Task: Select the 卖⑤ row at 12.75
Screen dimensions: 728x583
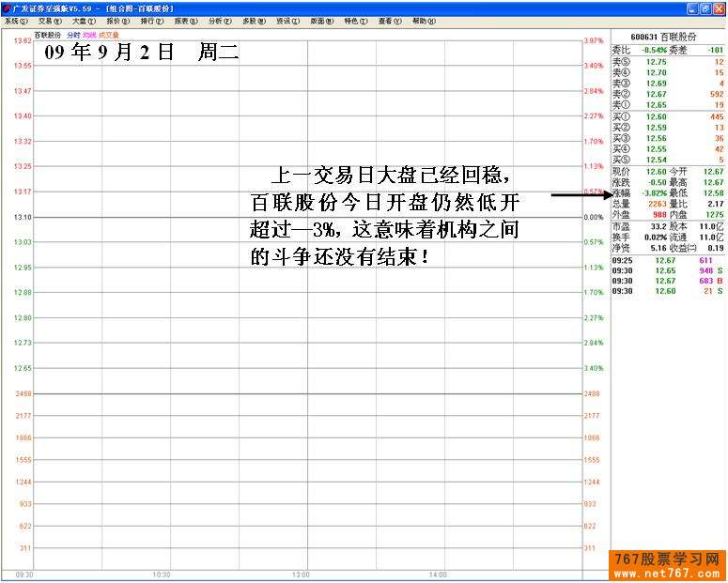Action: point(668,62)
